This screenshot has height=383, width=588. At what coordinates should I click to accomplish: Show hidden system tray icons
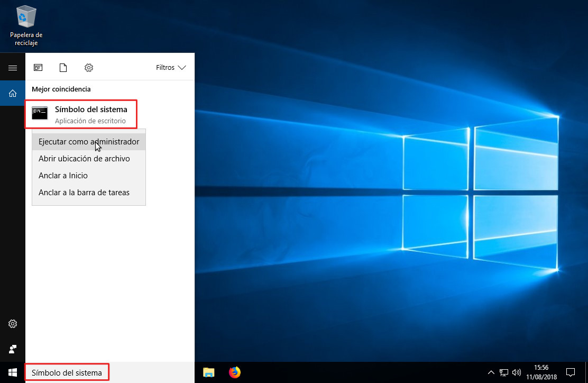[491, 372]
